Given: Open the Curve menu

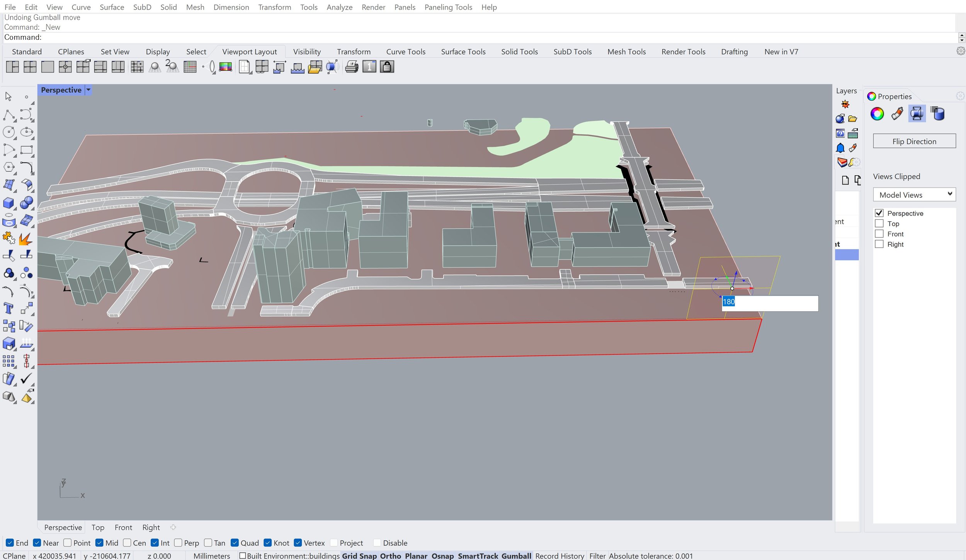Looking at the screenshot, I should pyautogui.click(x=81, y=7).
